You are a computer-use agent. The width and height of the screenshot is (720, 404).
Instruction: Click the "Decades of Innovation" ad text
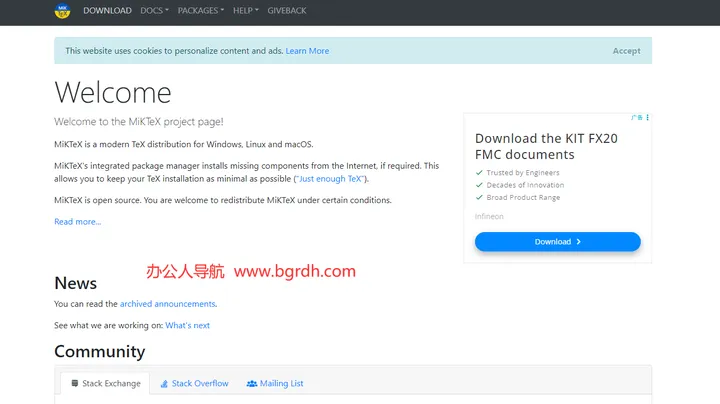coord(525,185)
